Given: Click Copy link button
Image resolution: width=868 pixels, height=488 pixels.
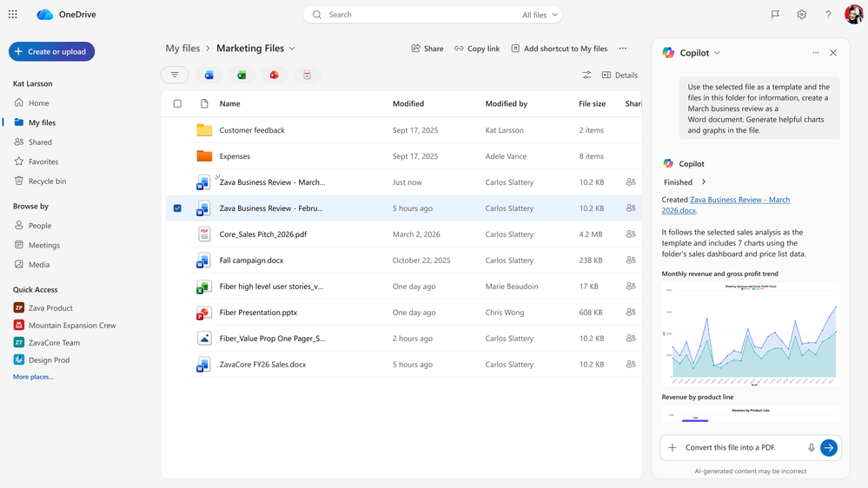Looking at the screenshot, I should pyautogui.click(x=477, y=48).
